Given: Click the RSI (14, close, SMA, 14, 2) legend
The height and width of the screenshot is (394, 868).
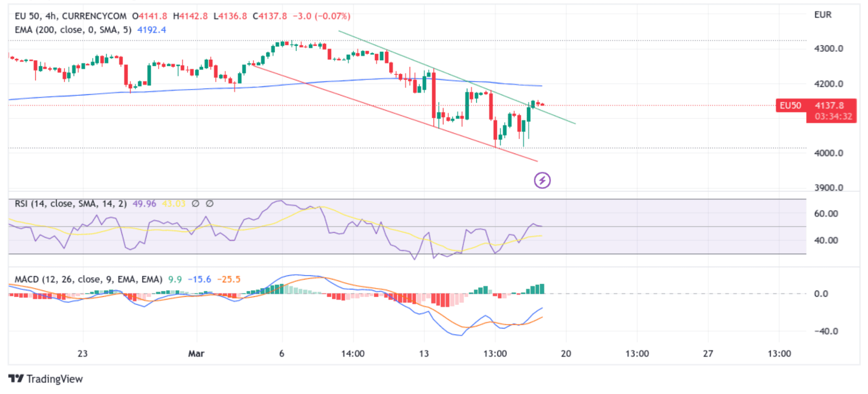Looking at the screenshot, I should 70,204.
